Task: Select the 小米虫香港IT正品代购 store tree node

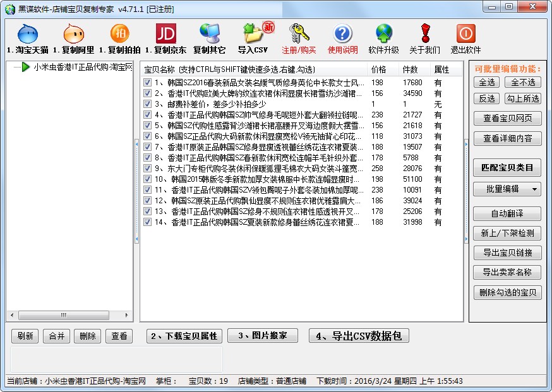Action: 82,67
